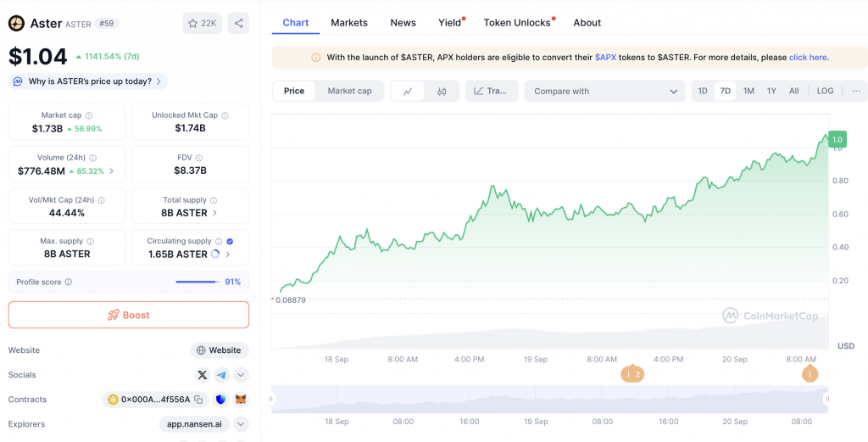The width and height of the screenshot is (868, 442).
Task: Open the Yield tab
Action: tap(449, 23)
